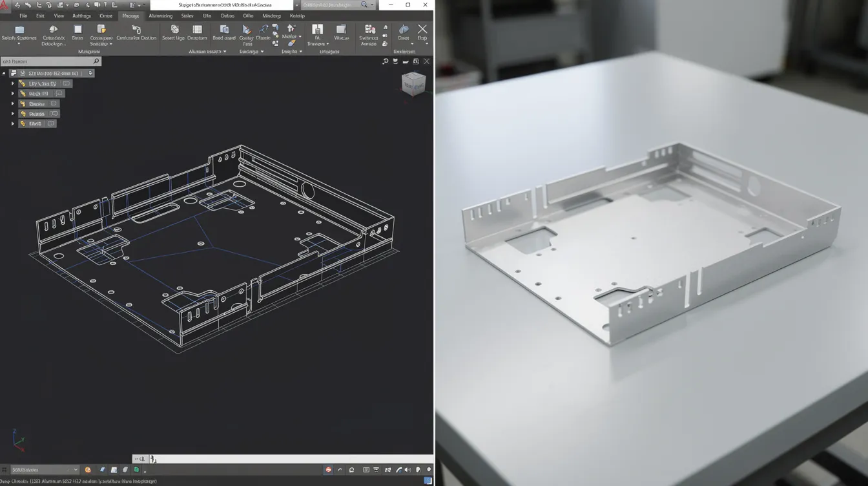Open the Edit menu next to File

click(x=41, y=16)
